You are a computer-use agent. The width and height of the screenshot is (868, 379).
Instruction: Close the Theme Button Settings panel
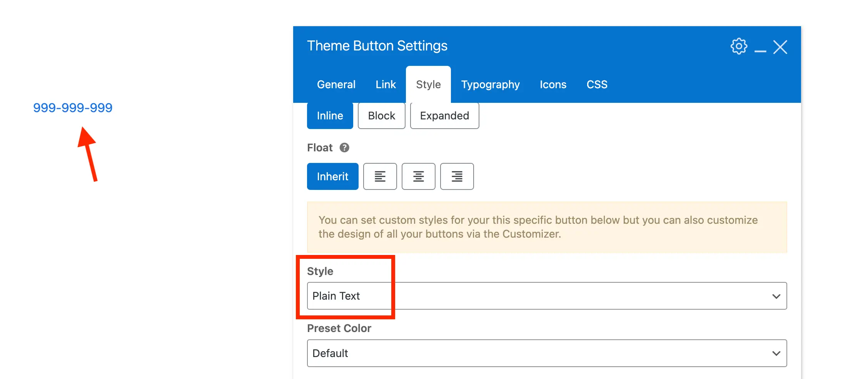point(780,47)
